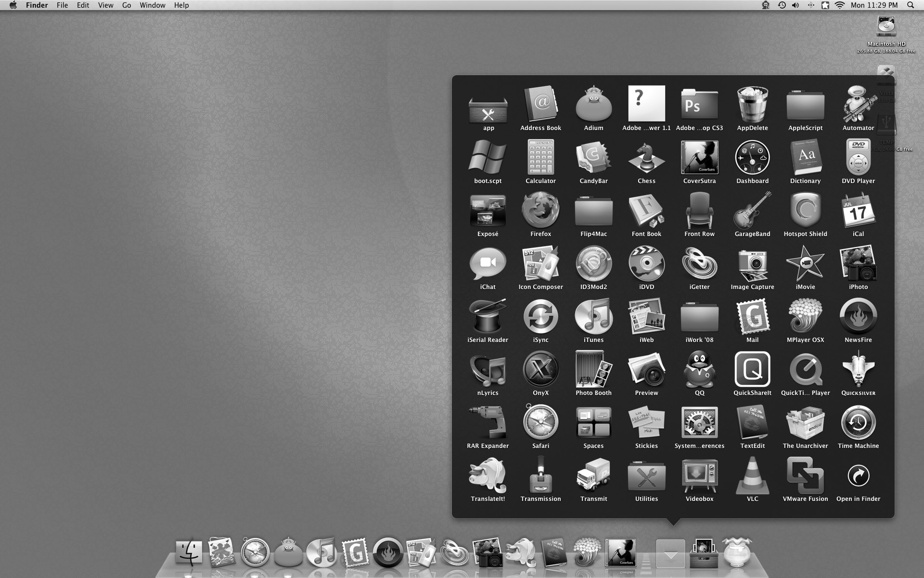Open Transmission from the stack

tap(540, 475)
